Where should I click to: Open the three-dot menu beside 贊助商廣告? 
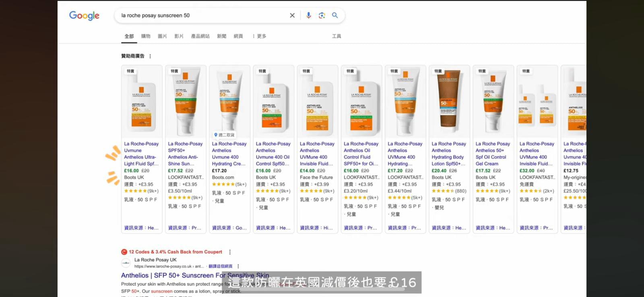pos(150,56)
